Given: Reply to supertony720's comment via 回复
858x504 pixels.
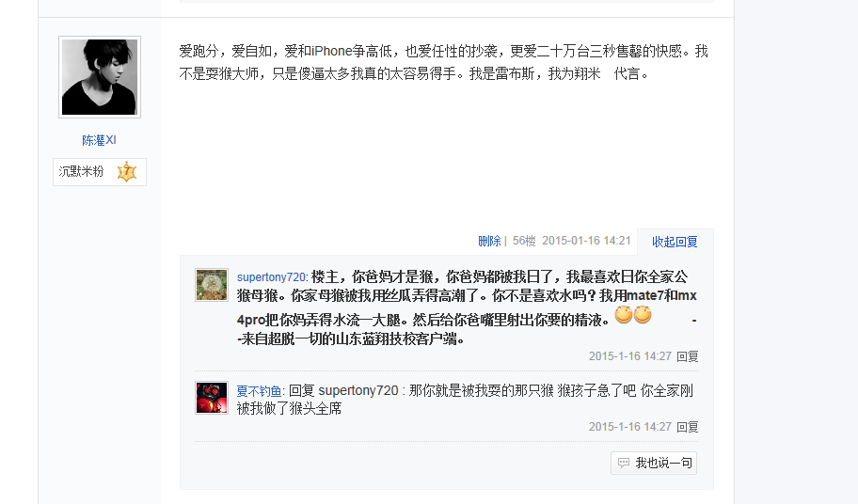Looking at the screenshot, I should coord(688,356).
